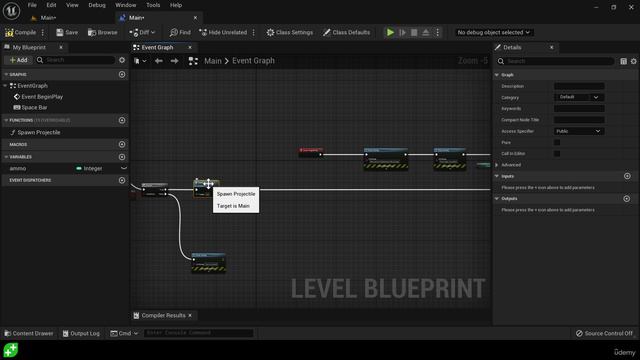Open Find in blueprint
The image size is (640, 360).
click(x=180, y=32)
